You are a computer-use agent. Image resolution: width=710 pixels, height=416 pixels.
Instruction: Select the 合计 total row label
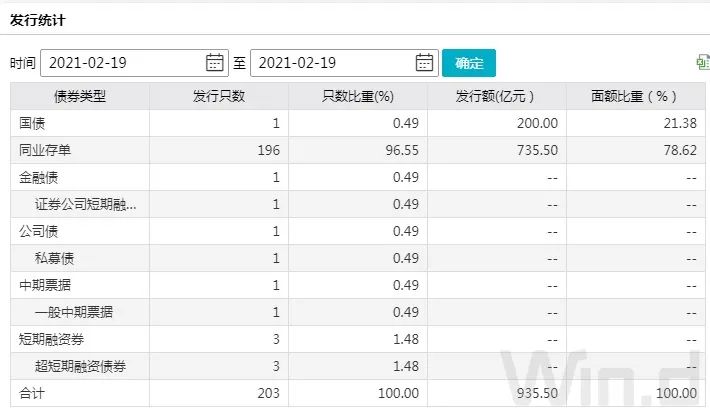32,393
